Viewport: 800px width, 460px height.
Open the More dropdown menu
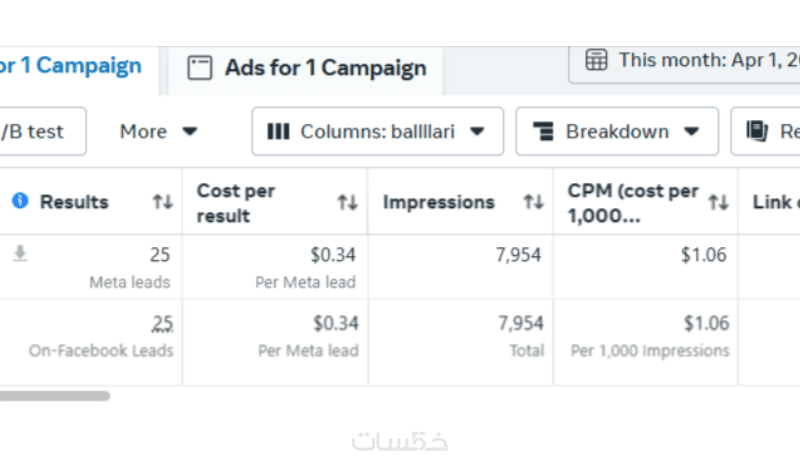click(x=159, y=131)
